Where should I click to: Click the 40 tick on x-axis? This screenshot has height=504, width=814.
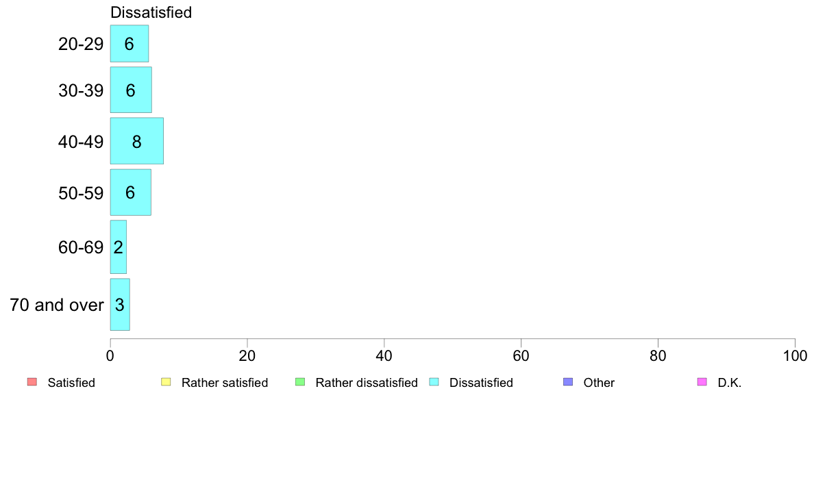coord(384,355)
